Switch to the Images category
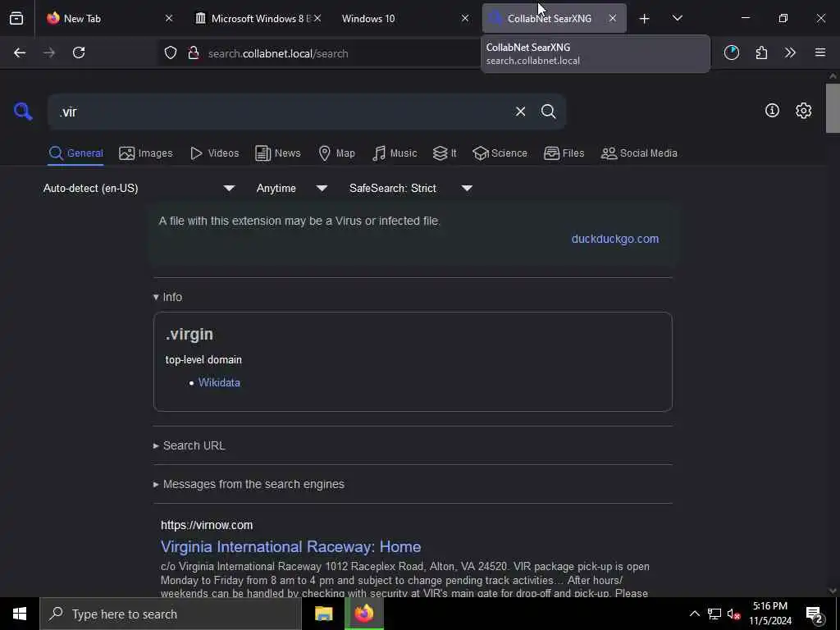840x630 pixels. [x=146, y=153]
